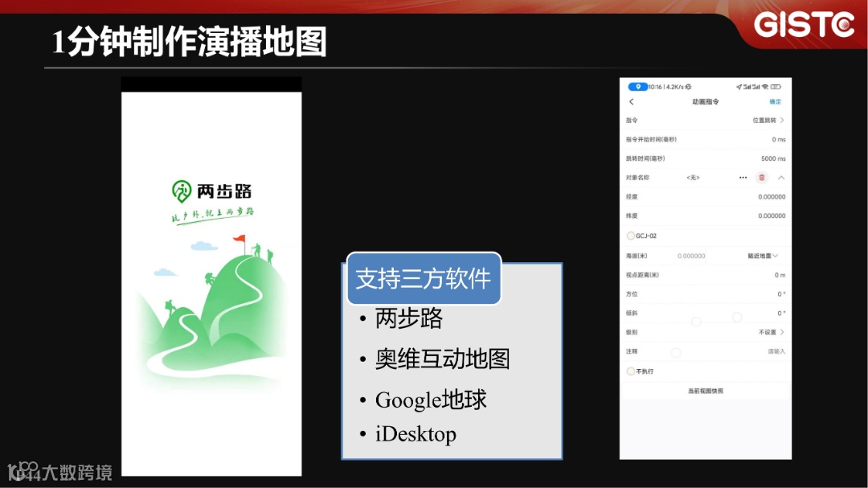
Task: Open the 贴近地面 dropdown
Action: point(763,256)
